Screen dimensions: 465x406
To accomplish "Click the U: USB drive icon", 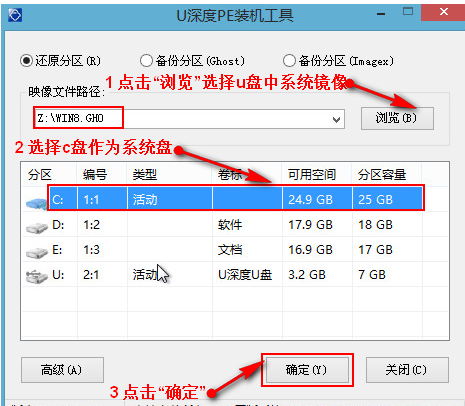I will tap(37, 276).
